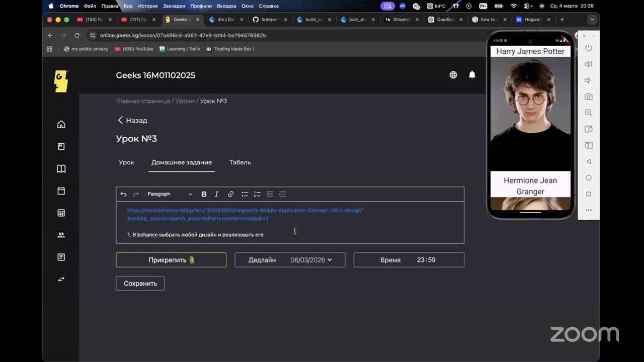Tap Harry James Potter photo in the emulator
The height and width of the screenshot is (362, 644).
click(x=530, y=114)
